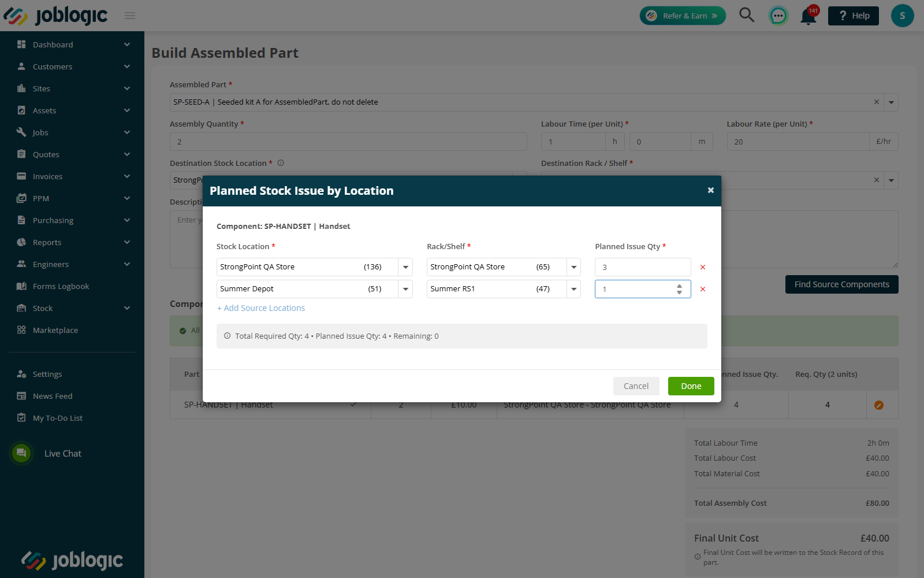Open Summer RS1 rack/shelf dropdown
The width and height of the screenshot is (924, 578).
click(x=573, y=289)
